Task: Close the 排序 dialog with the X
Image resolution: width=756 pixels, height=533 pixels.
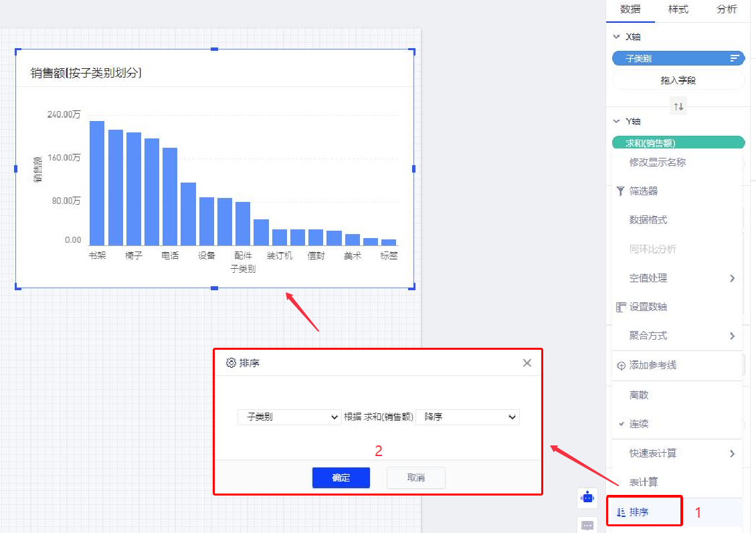Action: click(527, 362)
